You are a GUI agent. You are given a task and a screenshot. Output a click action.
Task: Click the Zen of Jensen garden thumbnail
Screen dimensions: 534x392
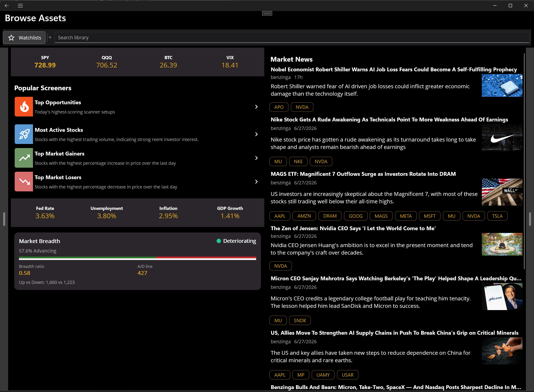[502, 244]
